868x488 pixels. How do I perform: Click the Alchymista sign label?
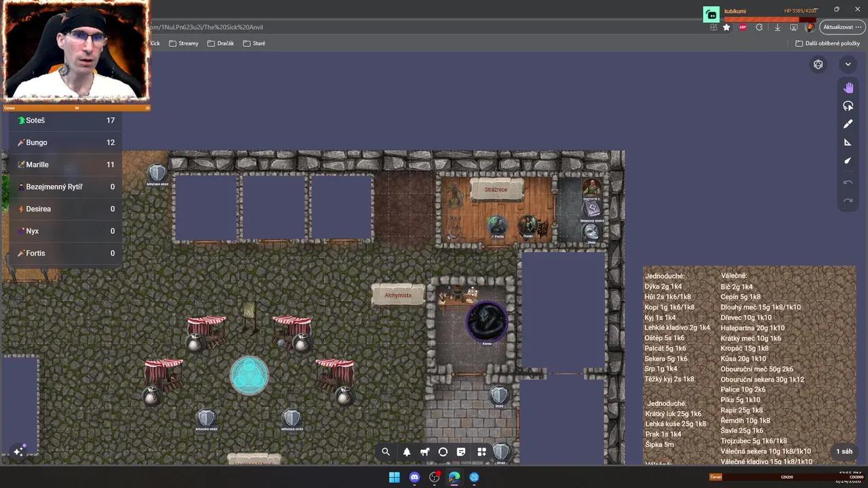pyautogui.click(x=398, y=296)
